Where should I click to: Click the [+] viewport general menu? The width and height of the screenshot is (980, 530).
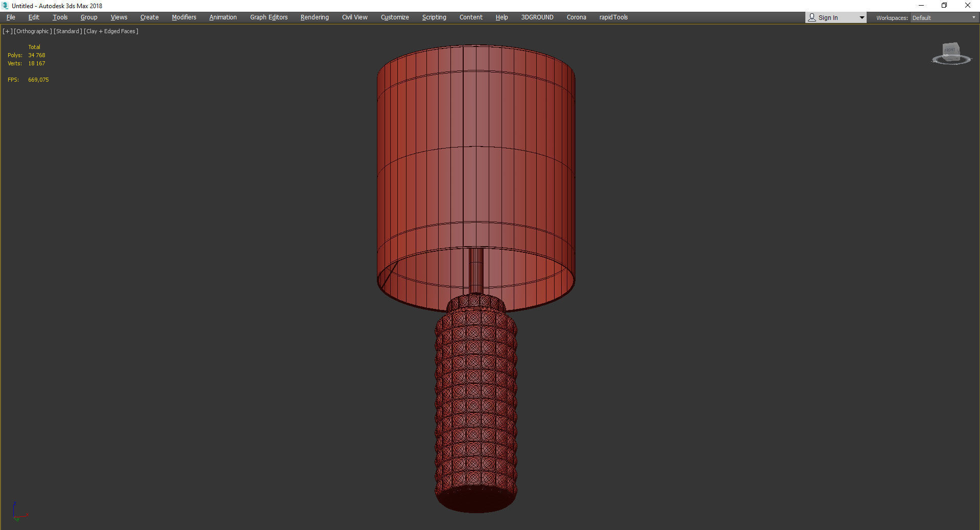(7, 31)
